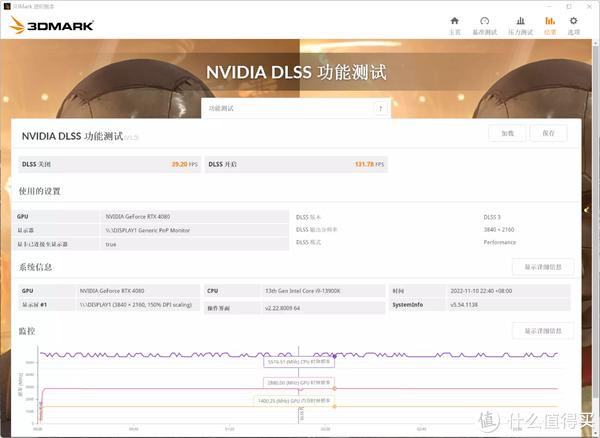The height and width of the screenshot is (438, 600).
Task: Open the 压力测试 stress test icon
Action: click(520, 25)
